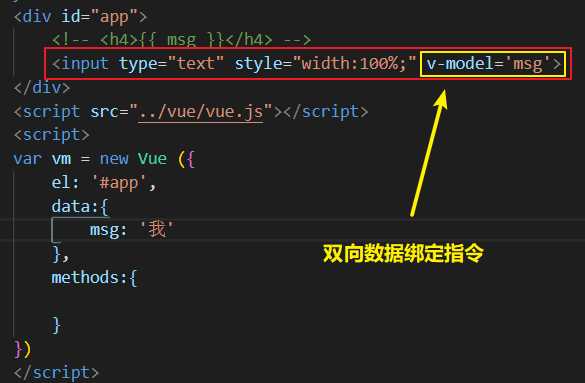Click the empty opening '<script>' tag line

51,135
